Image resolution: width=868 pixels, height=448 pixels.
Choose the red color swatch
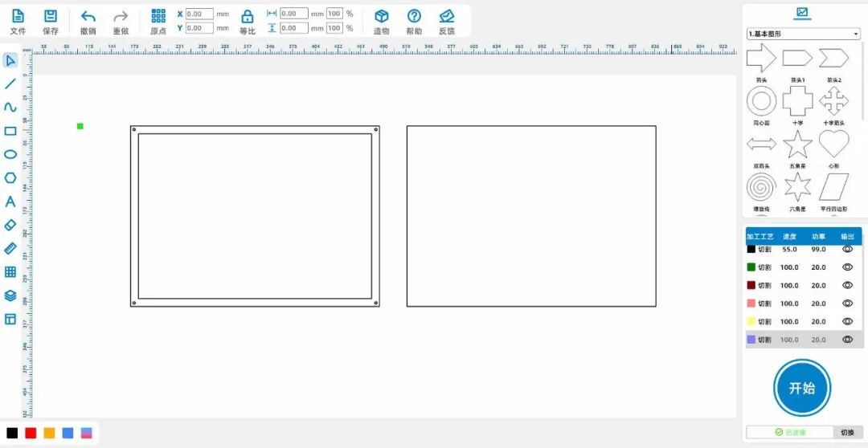coord(31,433)
